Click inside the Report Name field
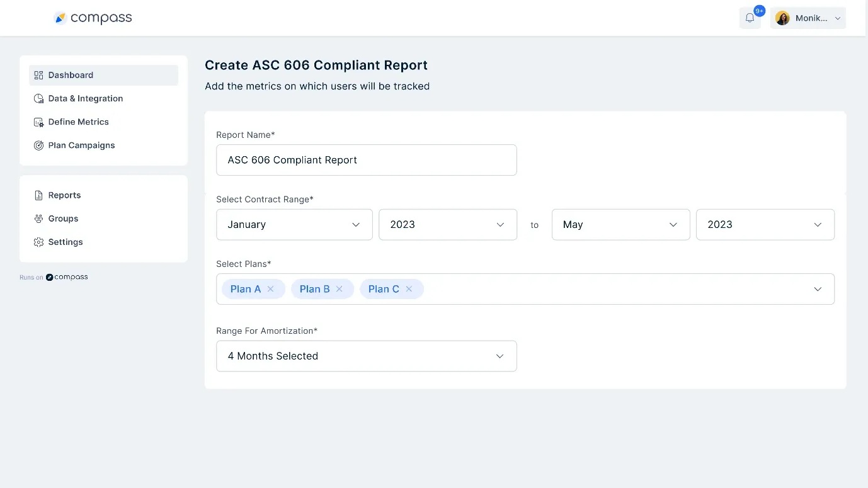 (x=367, y=160)
